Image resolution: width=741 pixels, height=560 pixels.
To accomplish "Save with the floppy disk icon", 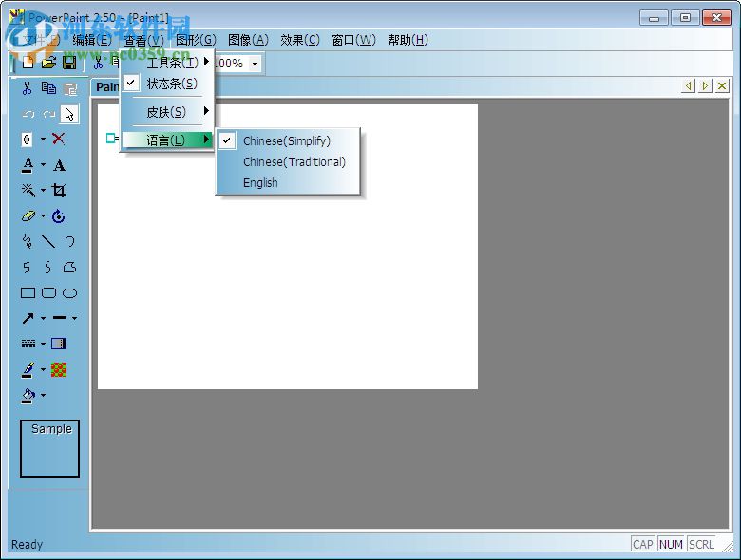I will pos(69,63).
